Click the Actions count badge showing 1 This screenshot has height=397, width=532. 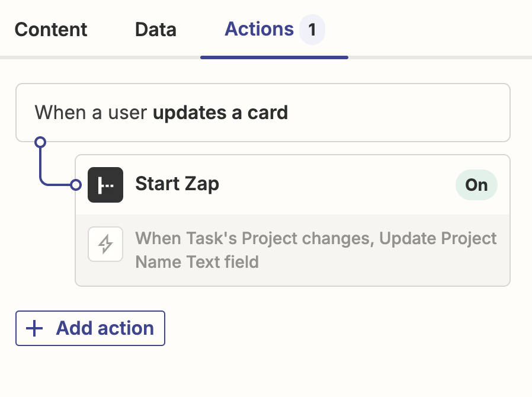pos(312,30)
